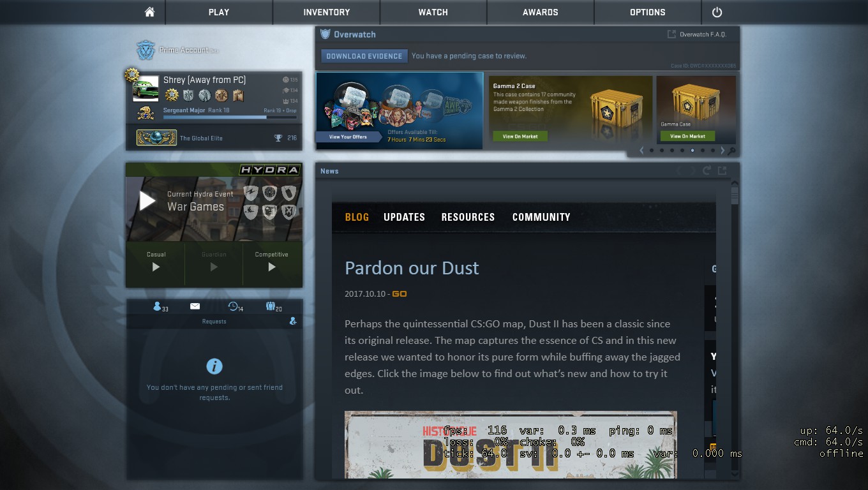
Task: Select the last store carousel dot
Action: (714, 151)
